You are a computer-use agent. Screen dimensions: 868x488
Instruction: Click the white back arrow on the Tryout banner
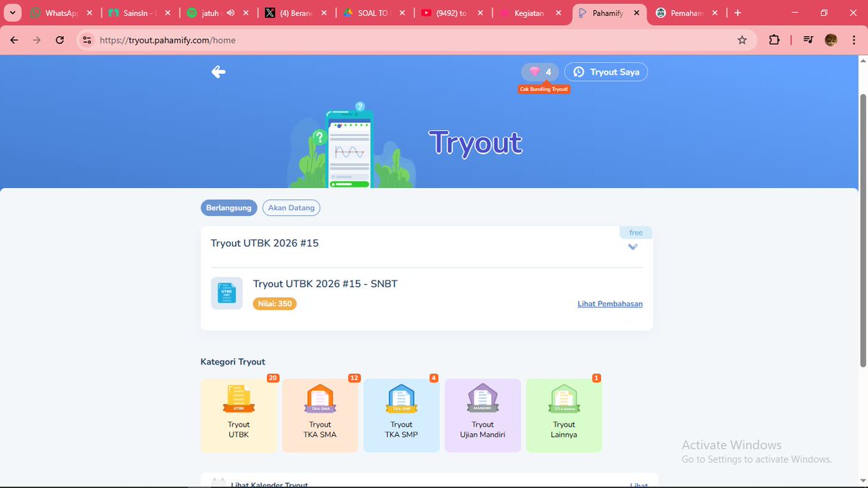point(218,72)
